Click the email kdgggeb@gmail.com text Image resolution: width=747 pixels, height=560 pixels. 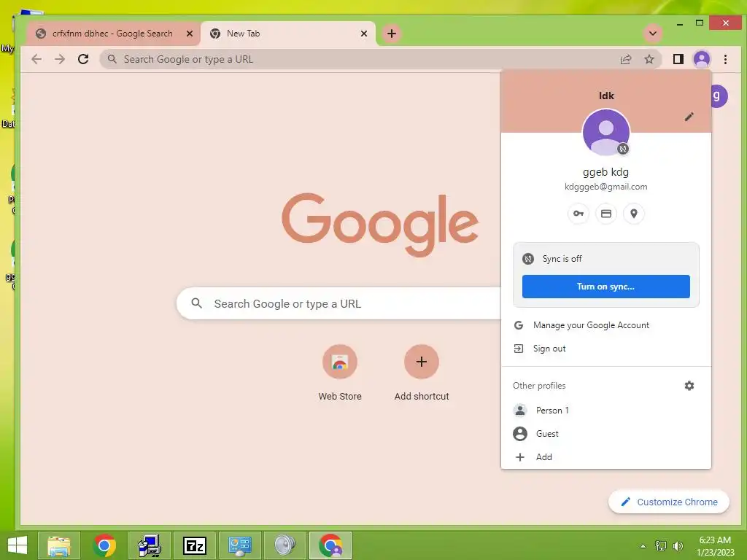605,187
